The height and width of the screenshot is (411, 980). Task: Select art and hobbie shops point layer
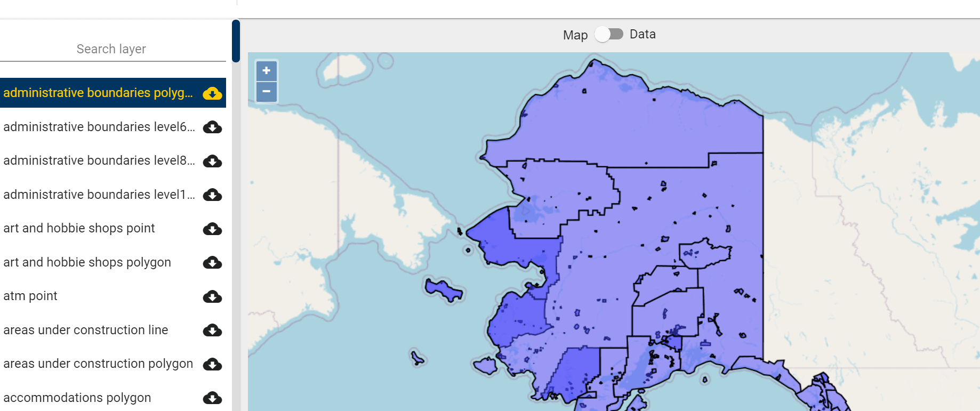tap(79, 228)
